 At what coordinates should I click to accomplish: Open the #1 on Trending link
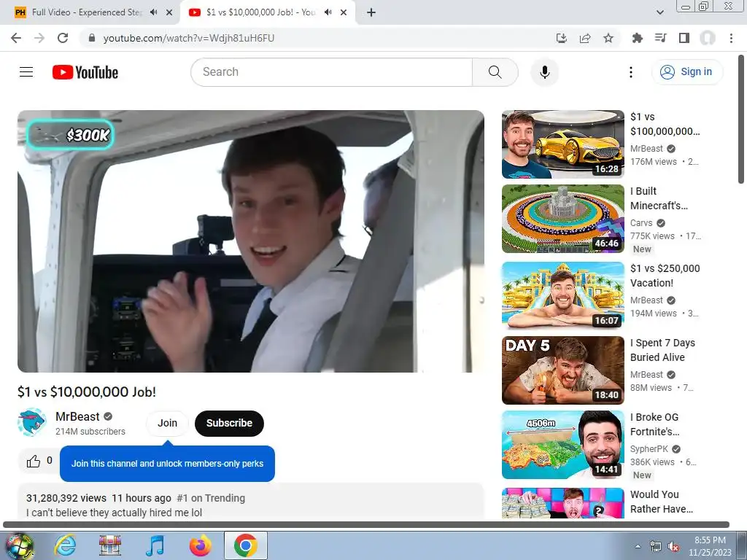click(211, 498)
